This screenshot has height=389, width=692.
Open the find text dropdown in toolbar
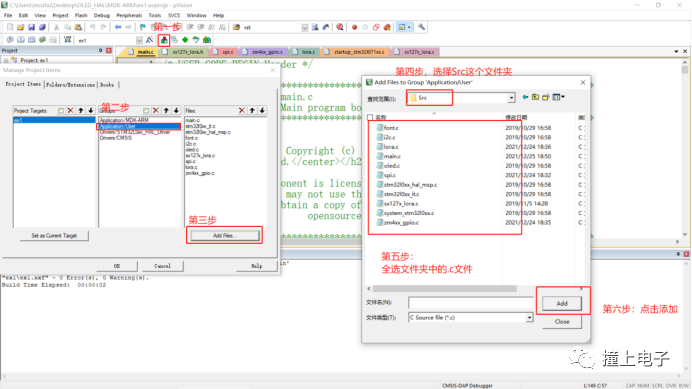point(305,27)
